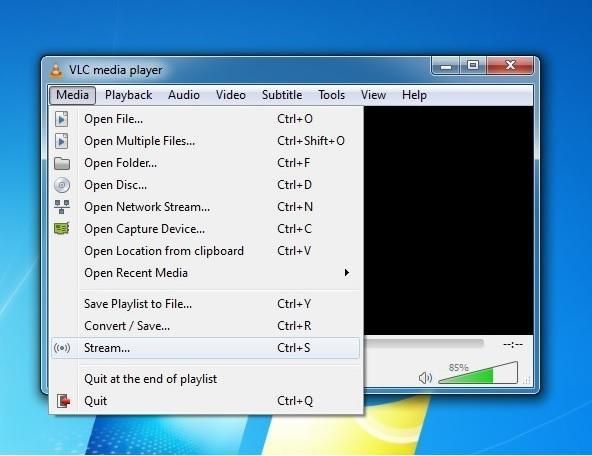Click the window resize grip corner

(x=527, y=381)
